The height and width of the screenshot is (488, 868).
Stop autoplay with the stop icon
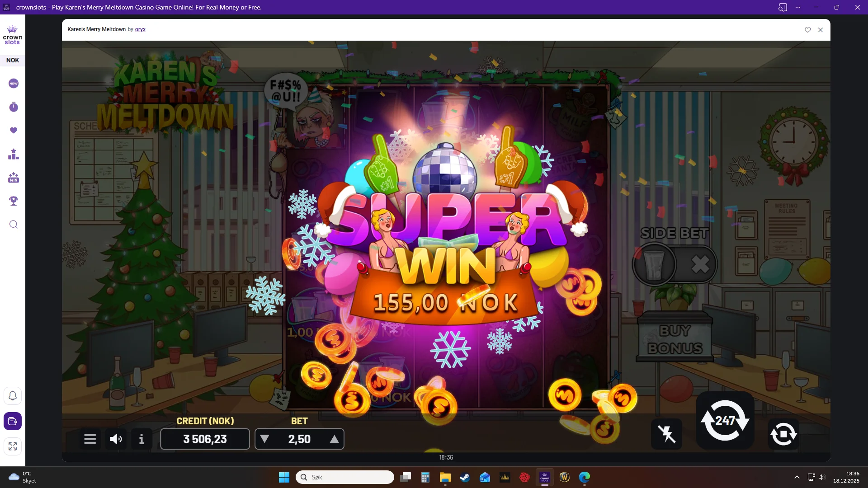pyautogui.click(x=783, y=434)
